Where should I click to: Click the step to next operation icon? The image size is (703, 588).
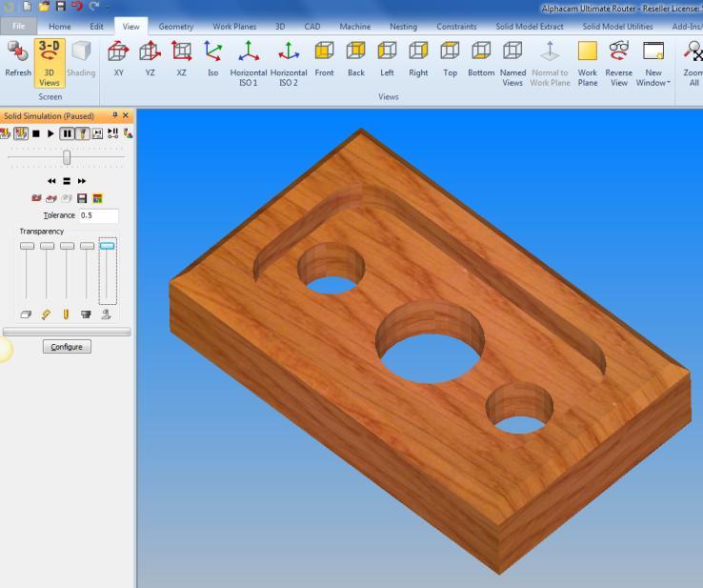tap(97, 133)
